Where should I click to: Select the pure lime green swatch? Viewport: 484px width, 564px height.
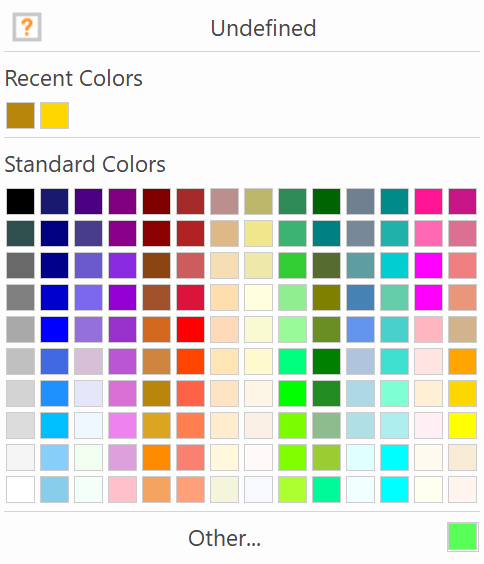(x=292, y=393)
